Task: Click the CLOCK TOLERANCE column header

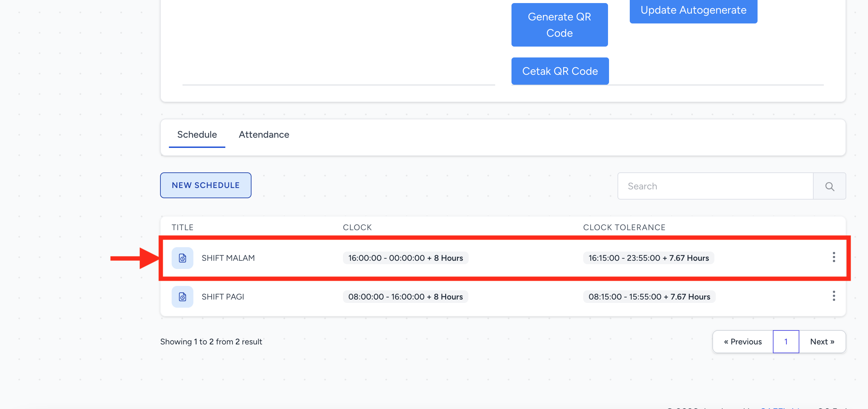Action: [624, 227]
